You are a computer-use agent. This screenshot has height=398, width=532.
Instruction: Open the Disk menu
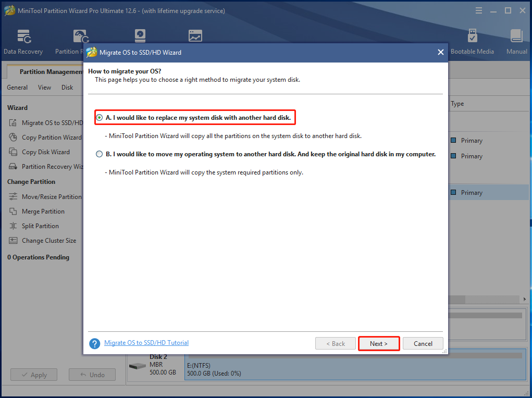(67, 87)
